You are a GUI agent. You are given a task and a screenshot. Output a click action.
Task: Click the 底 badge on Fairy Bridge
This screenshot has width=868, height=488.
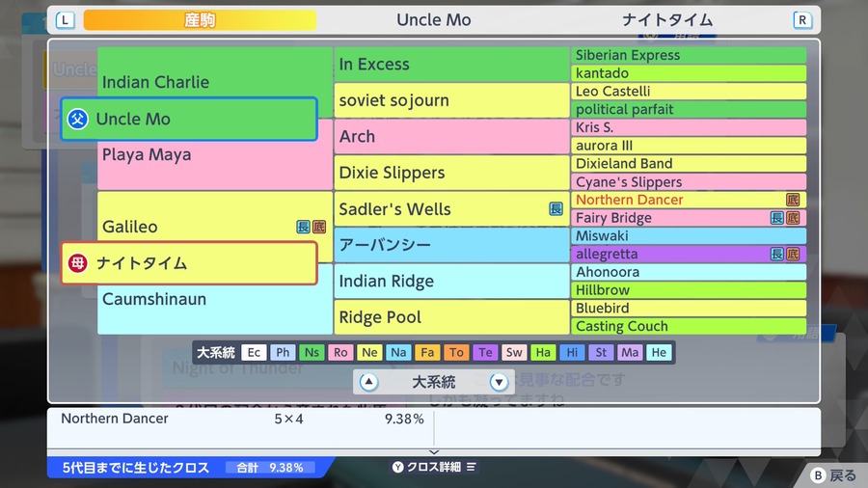793,218
